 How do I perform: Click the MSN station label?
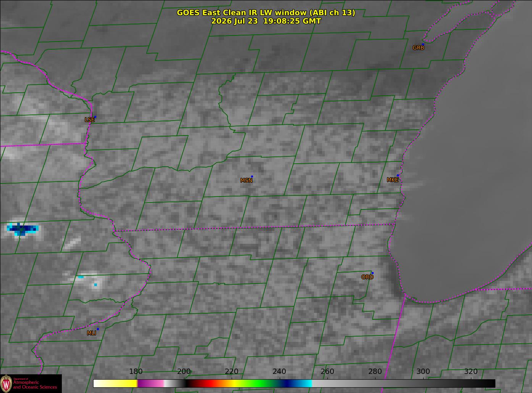tap(246, 180)
